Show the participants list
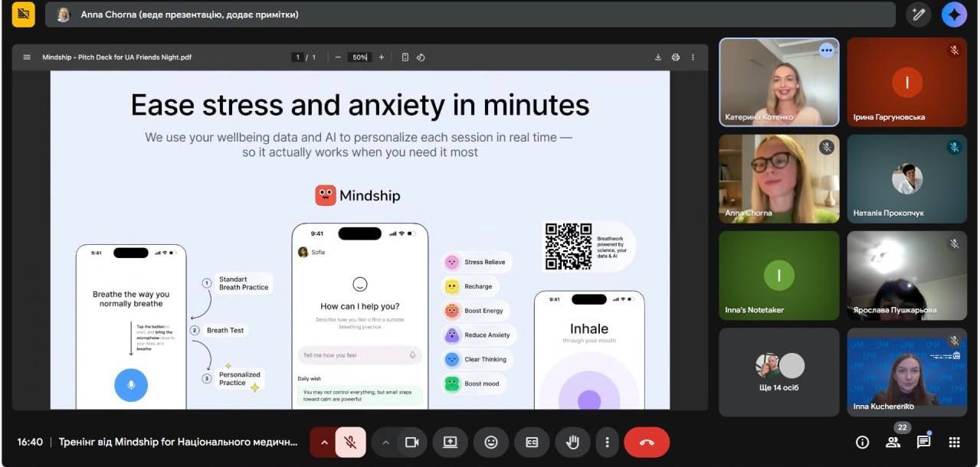This screenshot has width=980, height=467. coord(893,442)
